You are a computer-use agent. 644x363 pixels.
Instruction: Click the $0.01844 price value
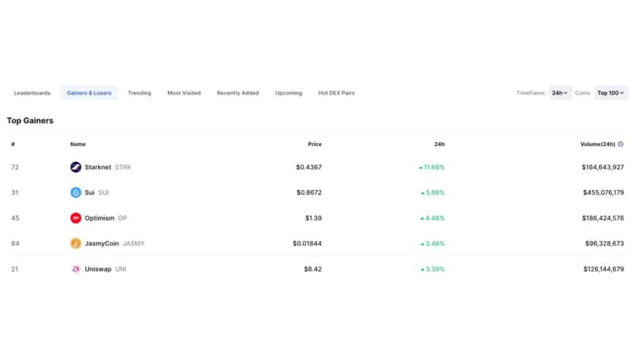pos(307,243)
